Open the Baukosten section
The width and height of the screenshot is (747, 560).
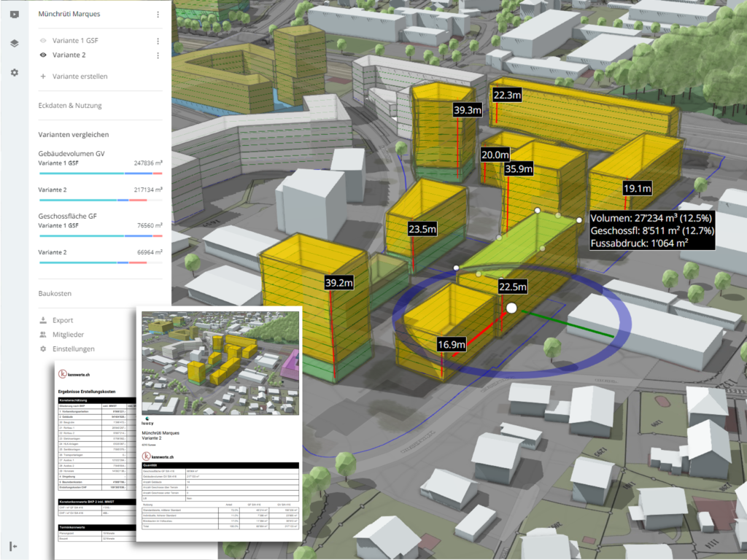(57, 293)
